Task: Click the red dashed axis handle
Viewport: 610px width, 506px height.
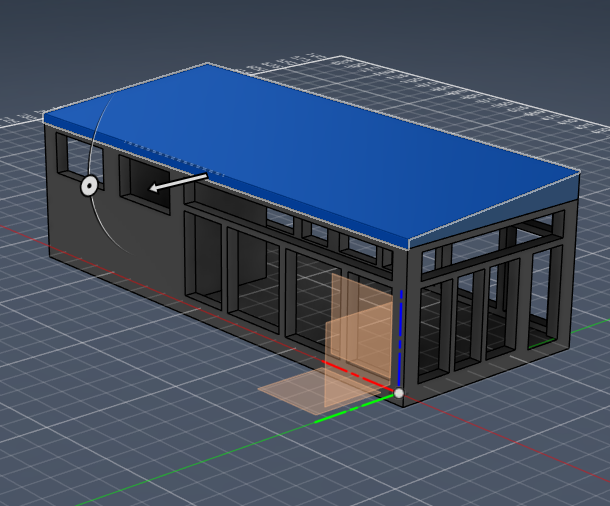Action: (357, 375)
